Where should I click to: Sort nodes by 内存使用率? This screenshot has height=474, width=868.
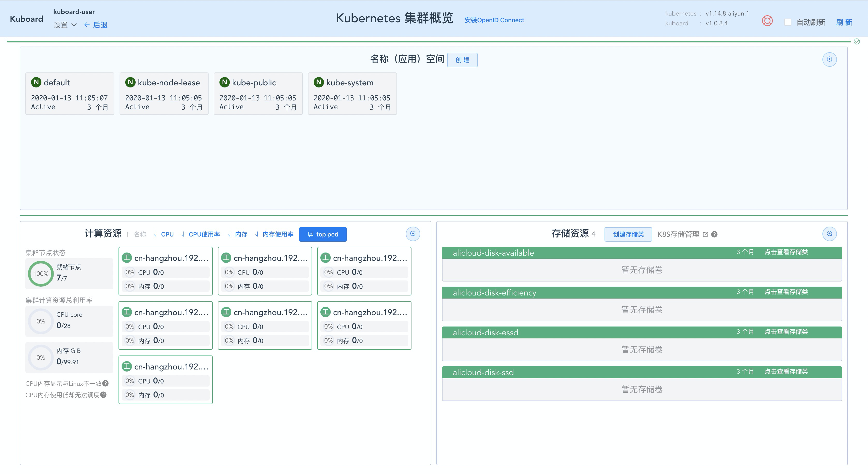pyautogui.click(x=274, y=234)
